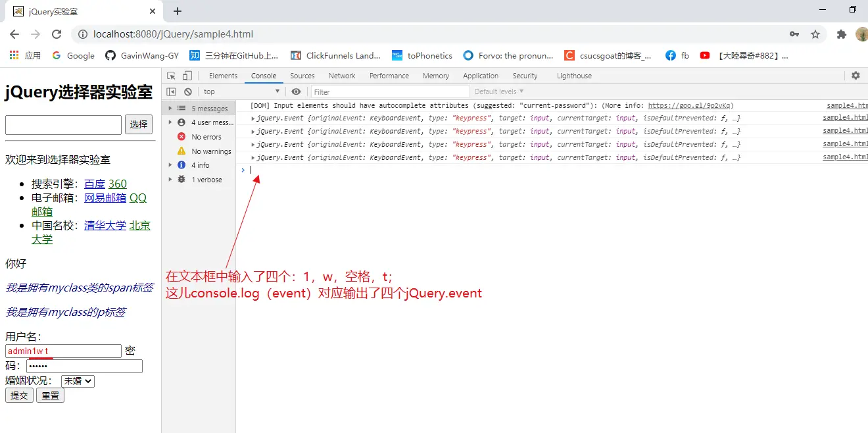Switch to the Elements tab
The image size is (868, 433).
[x=223, y=76]
